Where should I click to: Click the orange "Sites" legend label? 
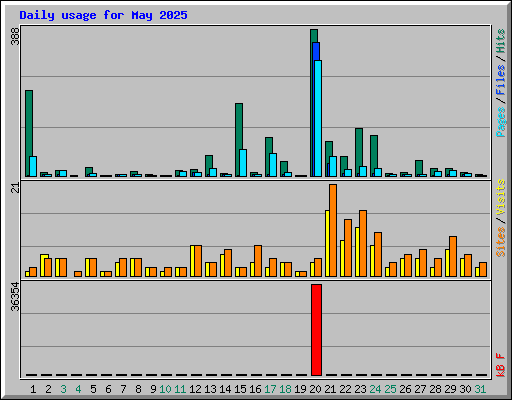500,242
